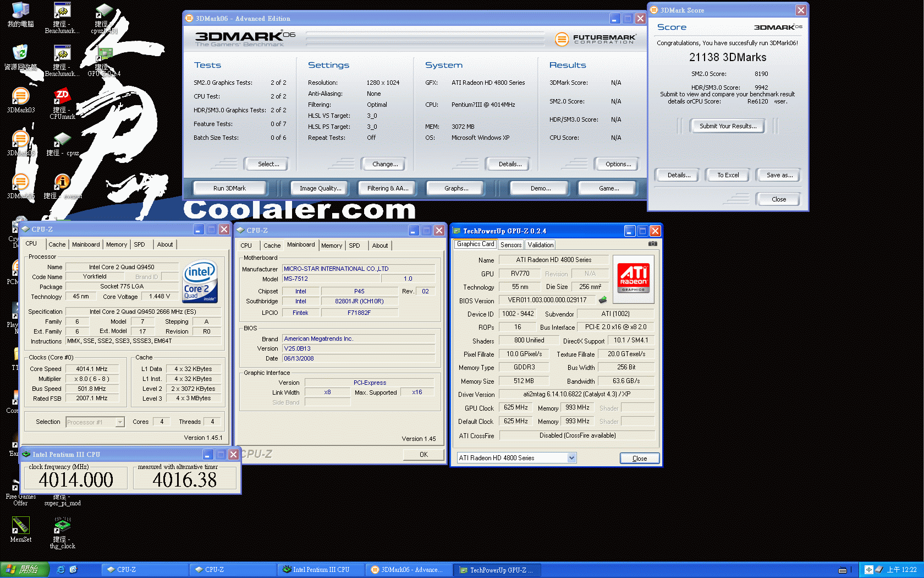This screenshot has height=578, width=924.
Task: Click the ATI Radeon logo in GPU-Z
Action: coord(634,278)
